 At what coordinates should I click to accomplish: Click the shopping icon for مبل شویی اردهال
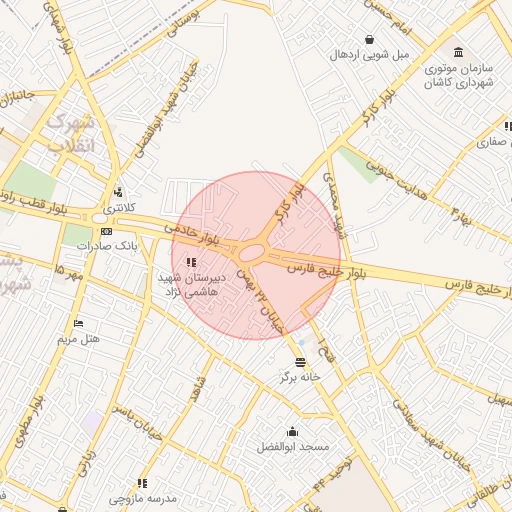click(369, 40)
